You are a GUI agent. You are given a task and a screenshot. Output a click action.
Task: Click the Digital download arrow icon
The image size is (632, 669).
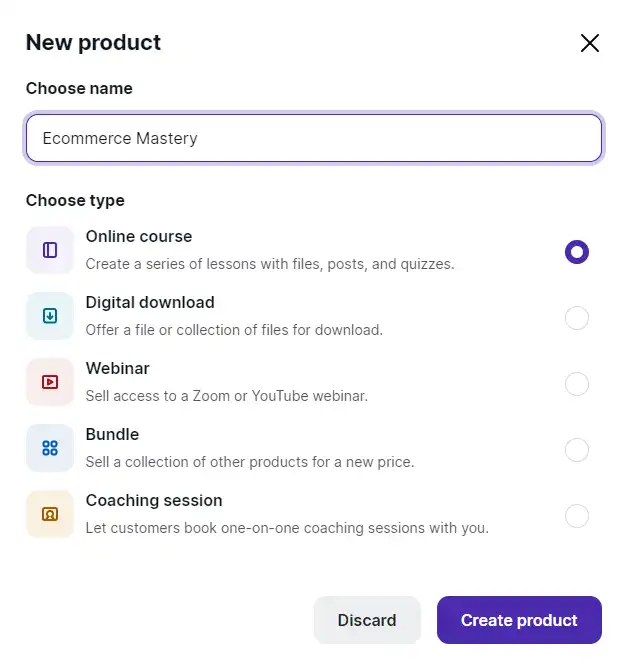(x=50, y=316)
